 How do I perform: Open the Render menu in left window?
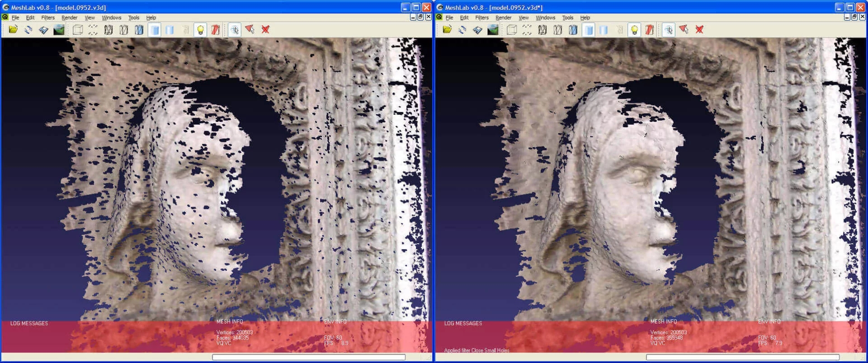[70, 18]
